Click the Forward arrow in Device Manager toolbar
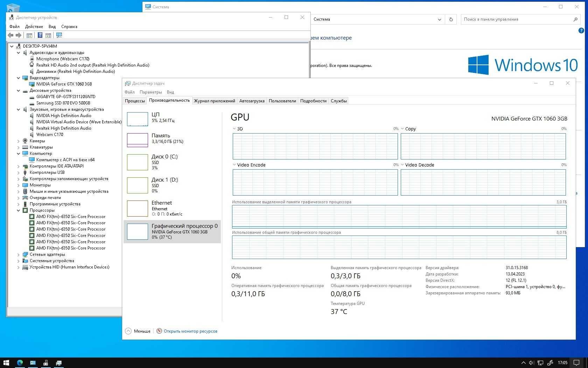 point(19,35)
